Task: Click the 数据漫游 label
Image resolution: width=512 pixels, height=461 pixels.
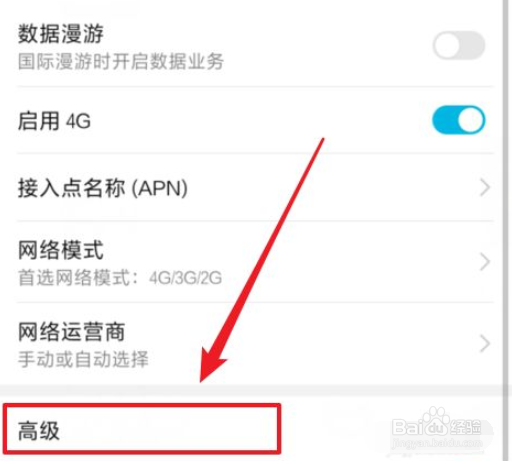Action: (61, 34)
